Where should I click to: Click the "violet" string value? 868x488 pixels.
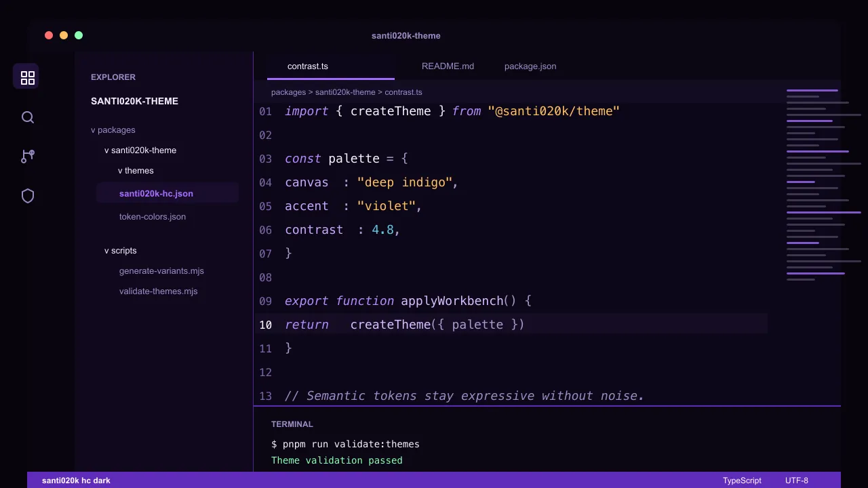pos(387,206)
